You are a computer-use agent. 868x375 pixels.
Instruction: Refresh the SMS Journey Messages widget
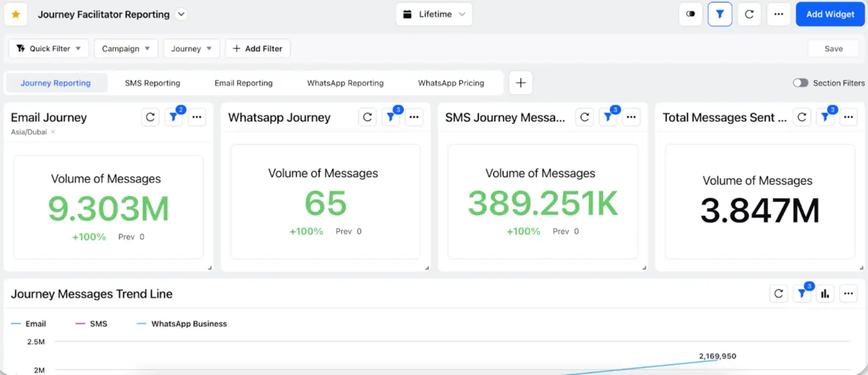coord(585,117)
